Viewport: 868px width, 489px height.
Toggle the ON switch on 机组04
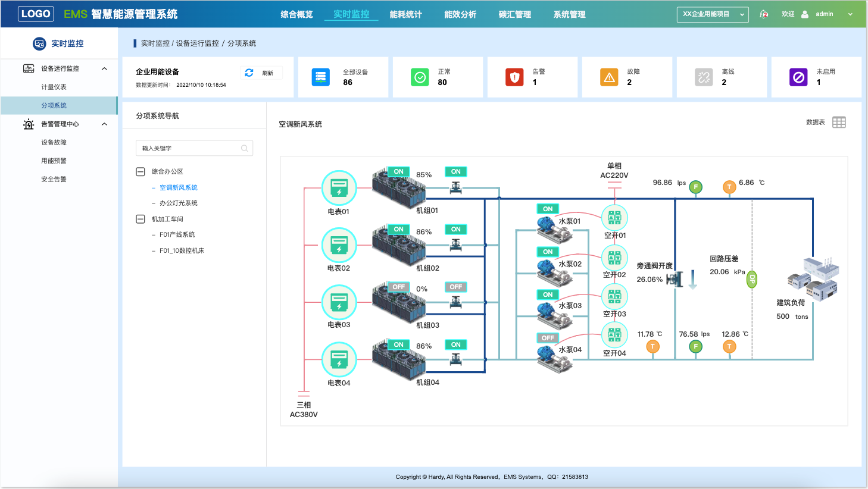(398, 345)
